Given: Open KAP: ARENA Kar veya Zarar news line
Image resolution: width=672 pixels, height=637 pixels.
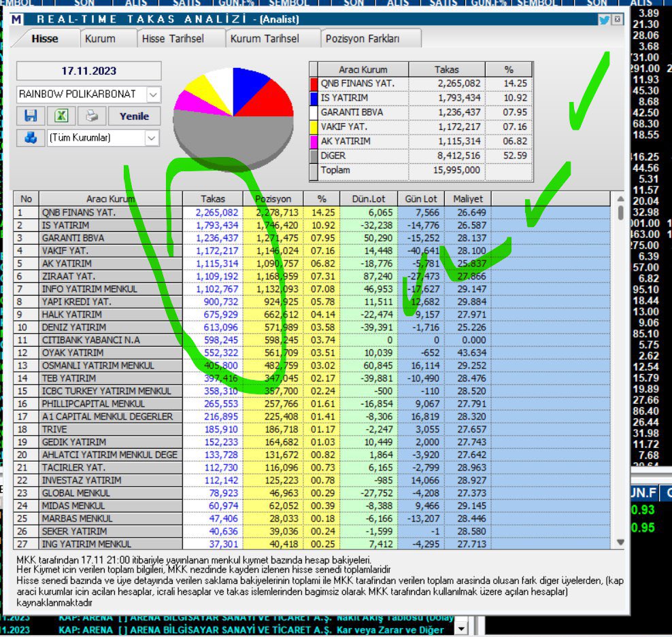Looking at the screenshot, I should (251, 630).
